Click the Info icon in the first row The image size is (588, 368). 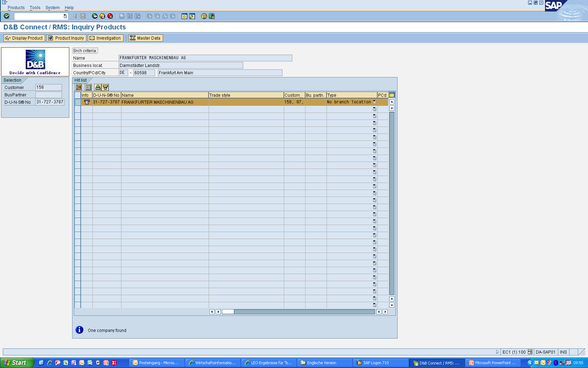[x=87, y=102]
